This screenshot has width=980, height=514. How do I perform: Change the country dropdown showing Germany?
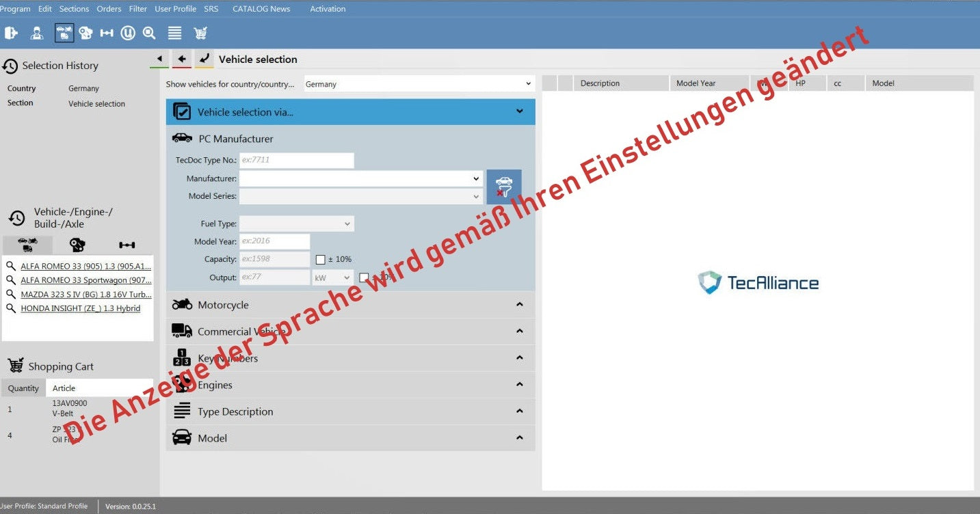tap(418, 84)
